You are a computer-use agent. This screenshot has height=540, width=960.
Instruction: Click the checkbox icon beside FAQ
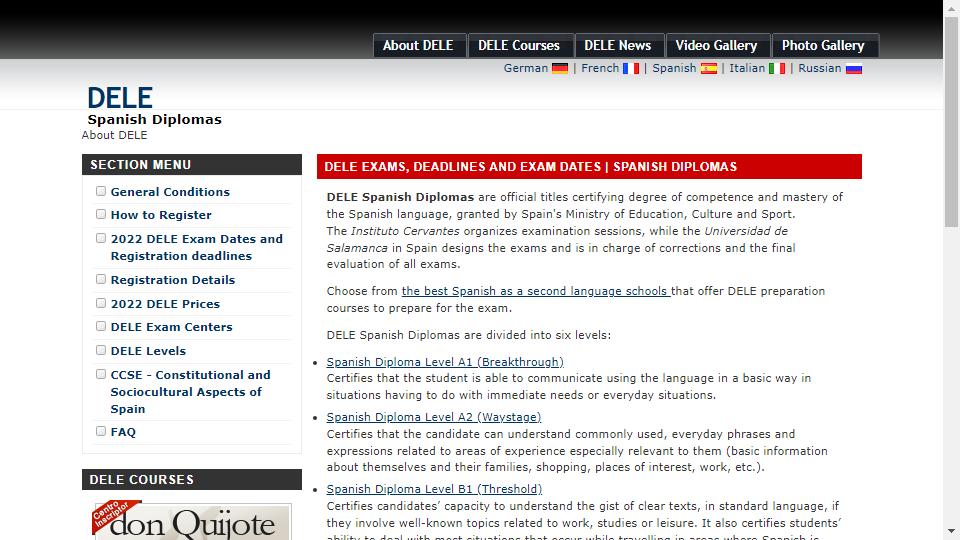pyautogui.click(x=101, y=431)
